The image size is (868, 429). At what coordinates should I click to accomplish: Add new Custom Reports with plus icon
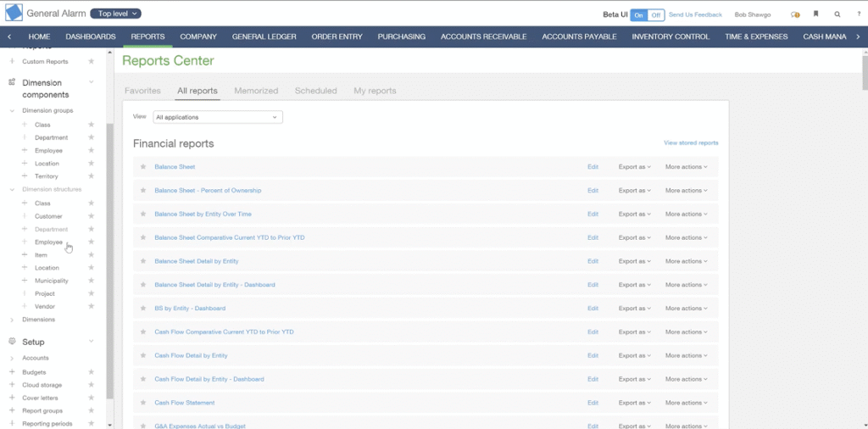[12, 61]
